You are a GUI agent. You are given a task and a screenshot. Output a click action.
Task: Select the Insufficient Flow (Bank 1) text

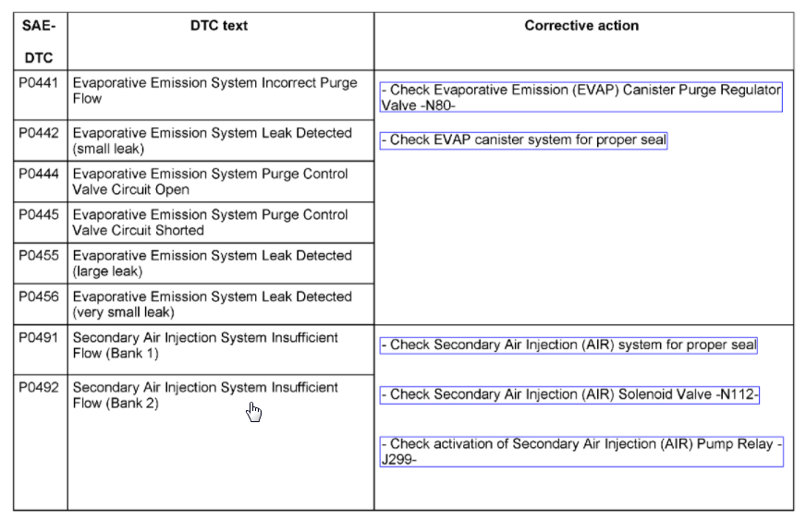click(x=205, y=345)
